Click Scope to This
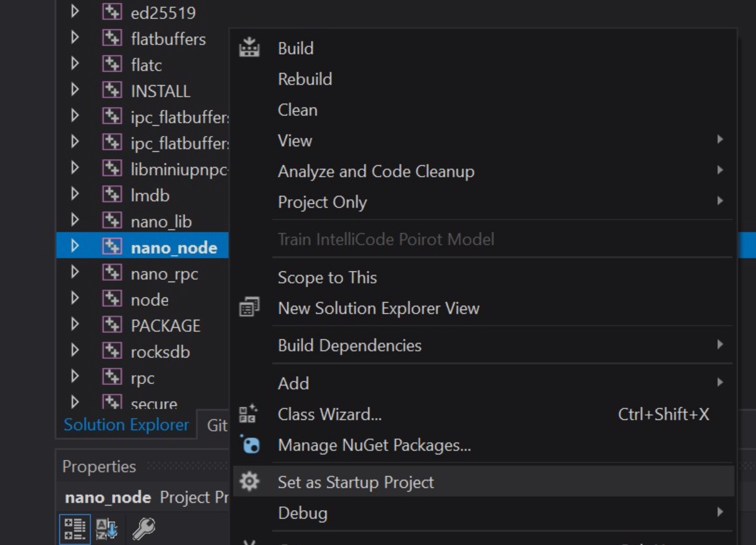The height and width of the screenshot is (545, 756). point(327,277)
